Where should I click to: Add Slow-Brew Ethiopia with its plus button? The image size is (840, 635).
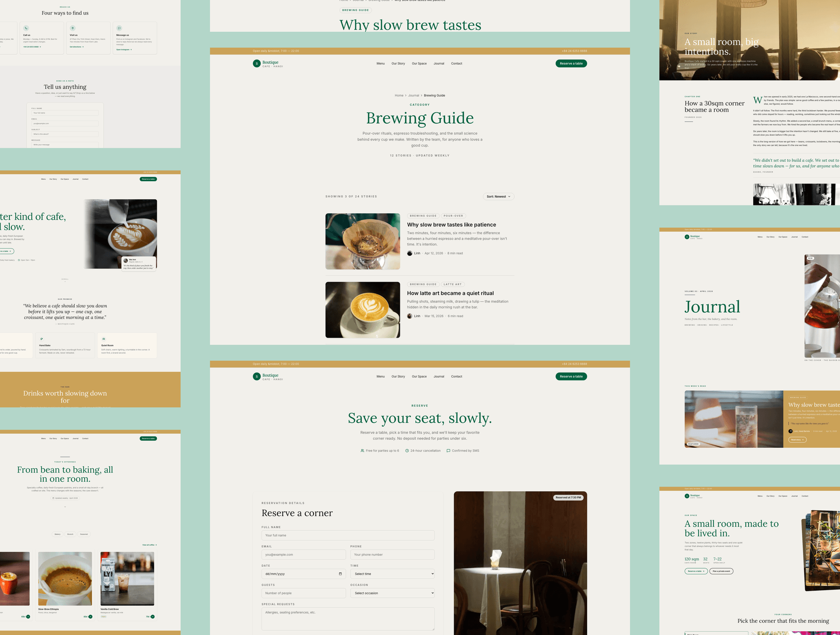click(91, 617)
